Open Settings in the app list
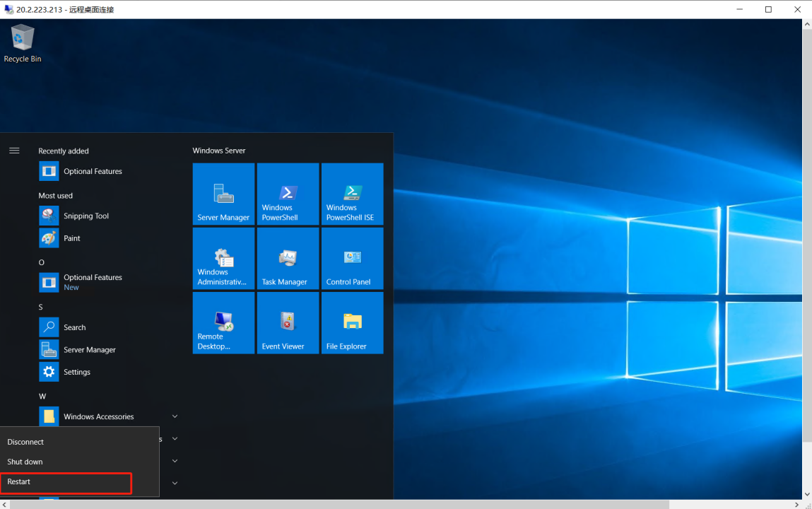The height and width of the screenshot is (509, 812). coord(109,372)
